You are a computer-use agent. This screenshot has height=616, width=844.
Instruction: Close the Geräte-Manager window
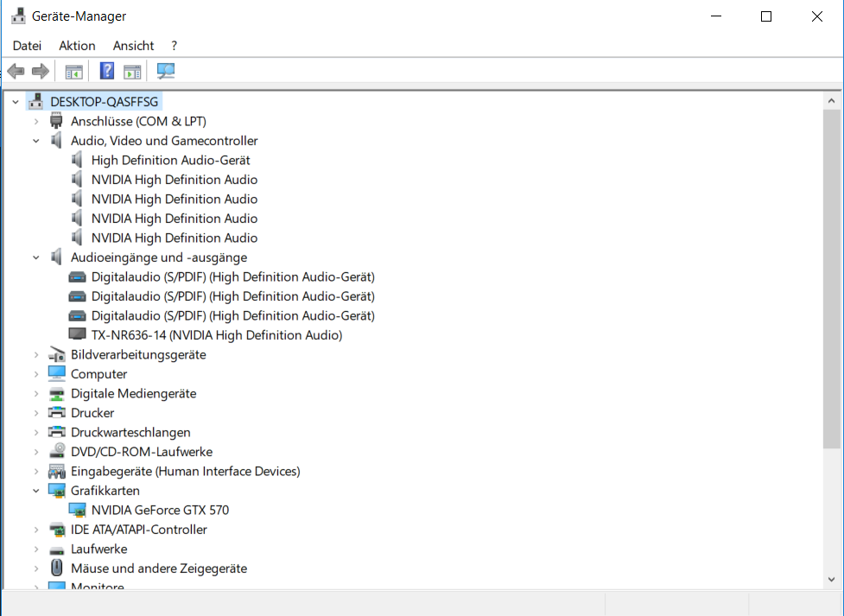pyautogui.click(x=816, y=16)
